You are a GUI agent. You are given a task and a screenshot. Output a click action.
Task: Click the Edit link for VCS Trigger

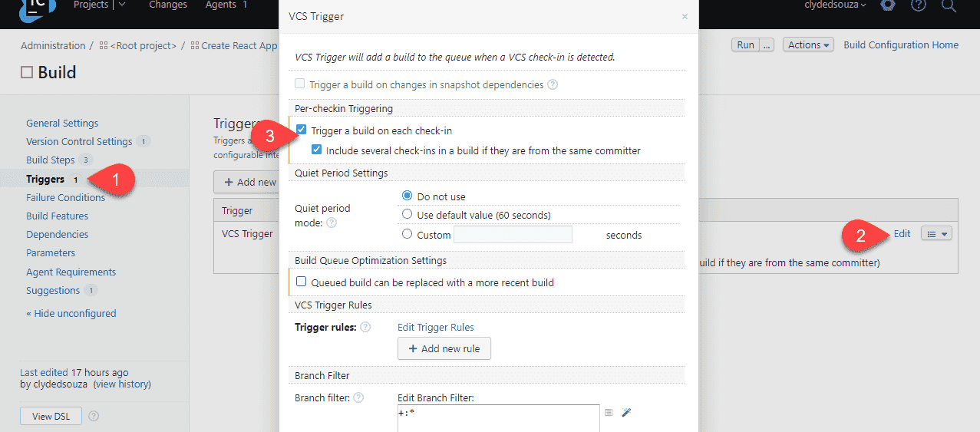point(902,234)
